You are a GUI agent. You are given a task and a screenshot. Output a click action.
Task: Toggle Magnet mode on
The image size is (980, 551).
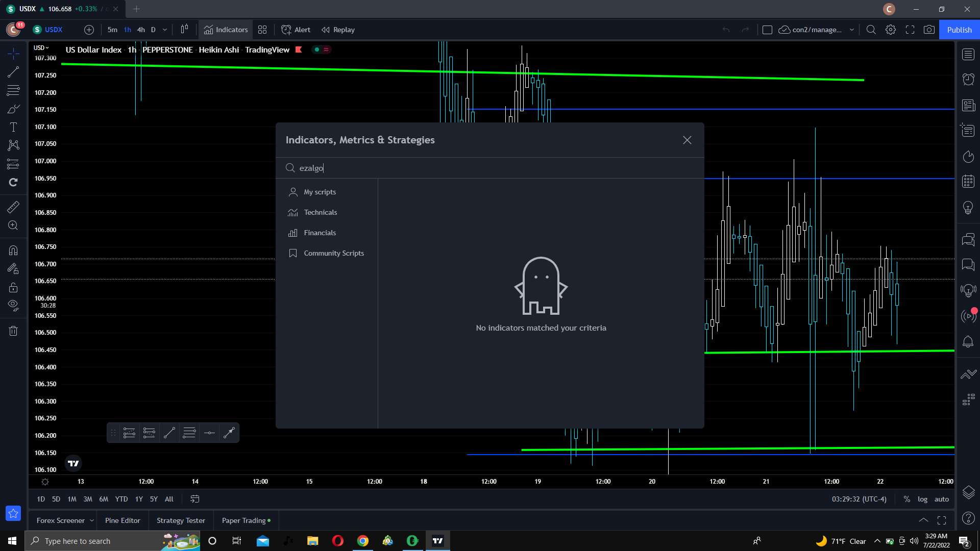point(13,251)
